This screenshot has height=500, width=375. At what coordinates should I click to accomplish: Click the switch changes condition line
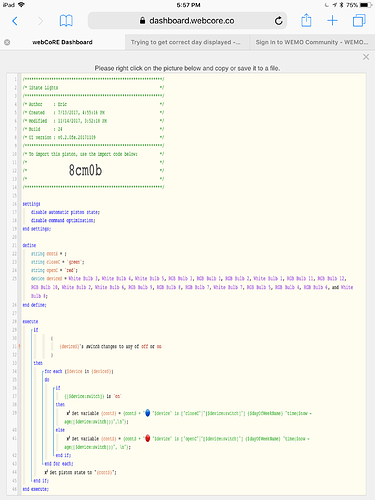[x=110, y=347]
